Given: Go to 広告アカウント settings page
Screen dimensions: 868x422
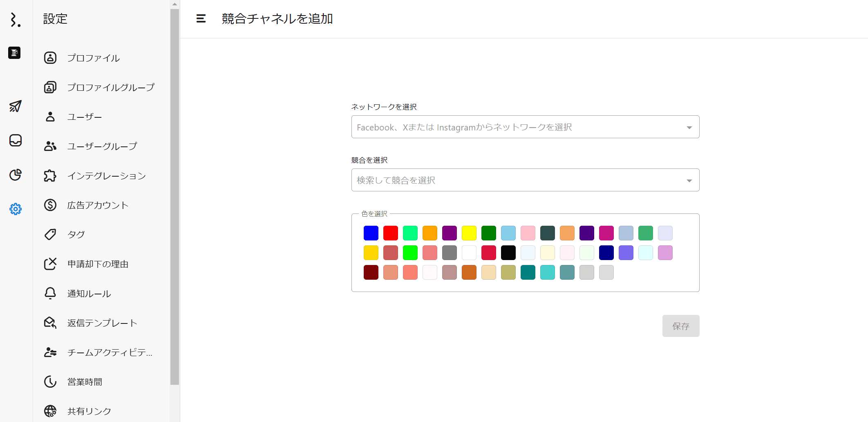Looking at the screenshot, I should coord(98,205).
